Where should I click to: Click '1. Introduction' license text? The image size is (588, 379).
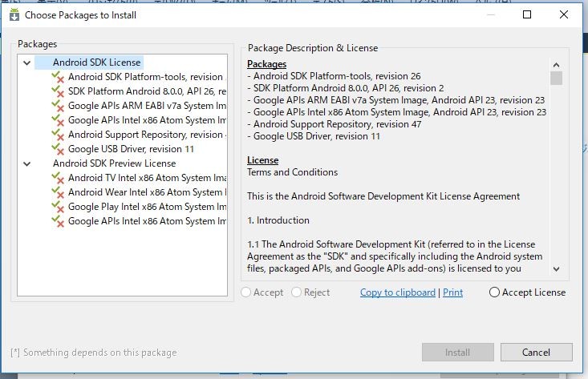pos(278,220)
